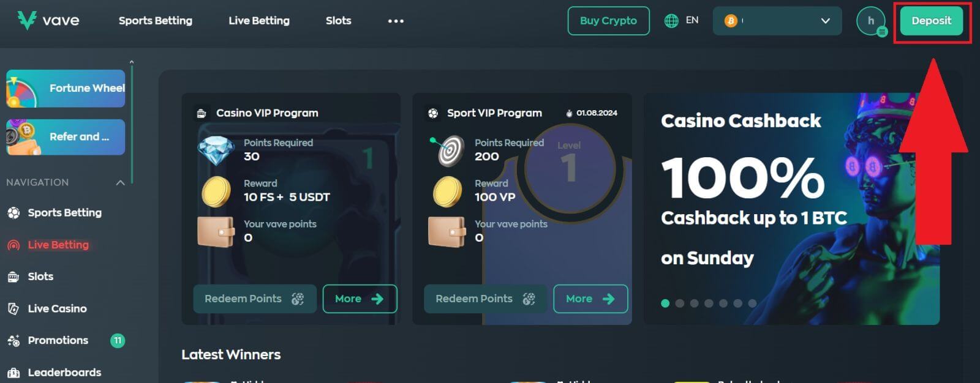Screen dimensions: 980x383
Task: Click the Buy Crypto button
Action: 609,21
